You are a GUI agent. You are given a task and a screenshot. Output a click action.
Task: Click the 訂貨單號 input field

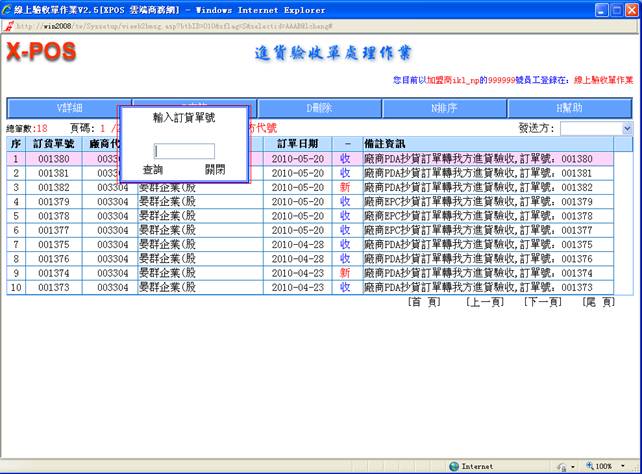[x=184, y=151]
